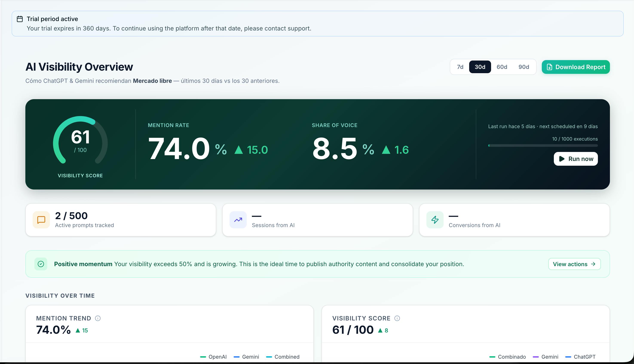Toggle the Gemini series in Mention Trend legend
634x364 pixels.
coord(246,357)
